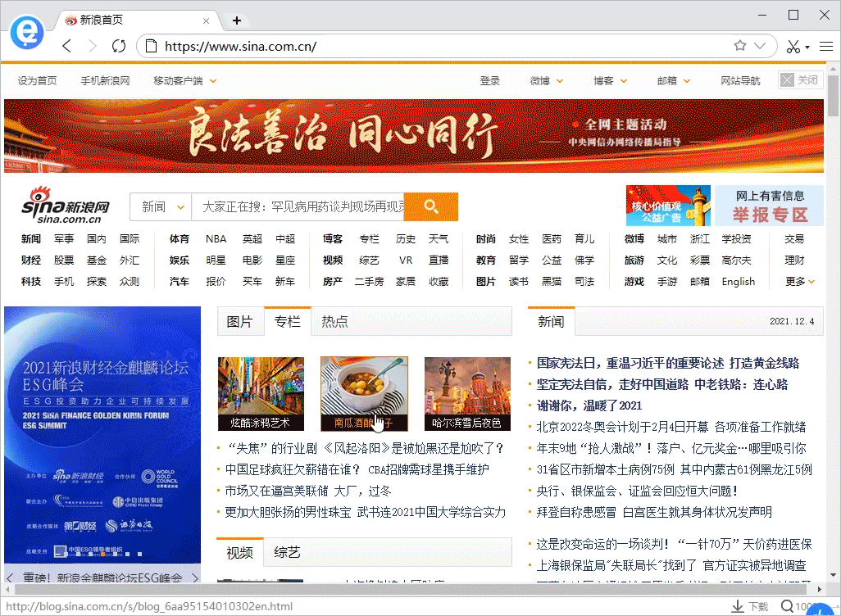
Task: Expand the 邮箱 top bar dropdown
Action: (687, 81)
